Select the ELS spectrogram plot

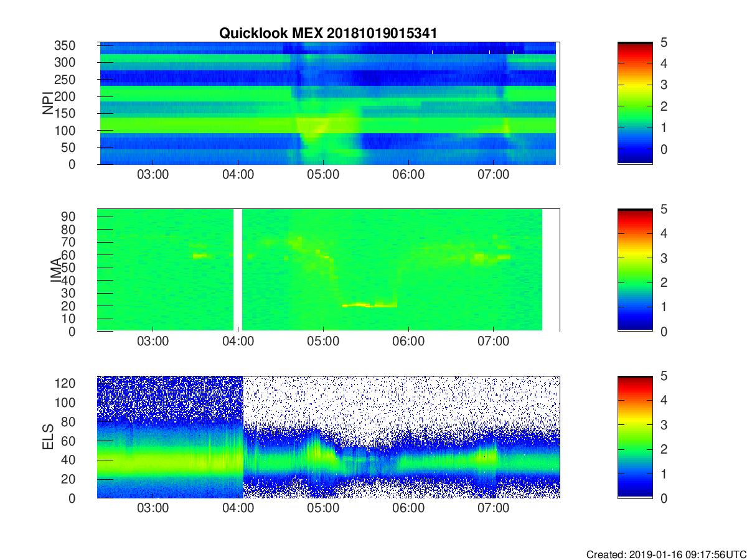click(x=328, y=437)
